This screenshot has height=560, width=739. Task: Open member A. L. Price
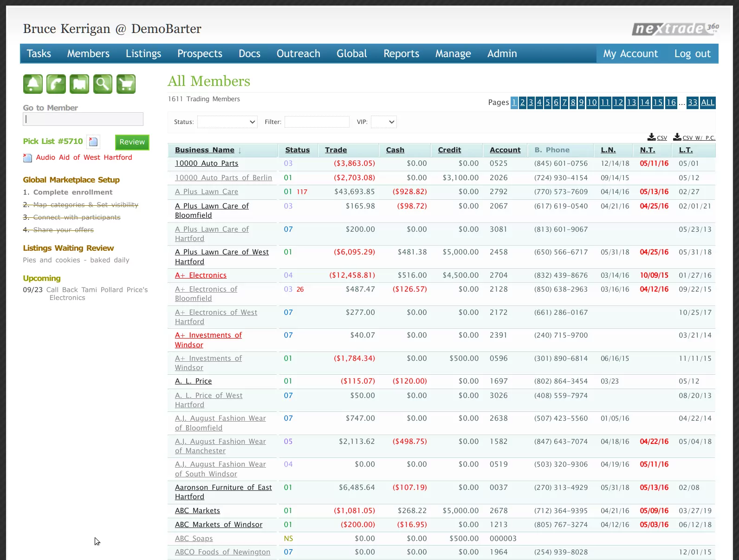pos(194,381)
